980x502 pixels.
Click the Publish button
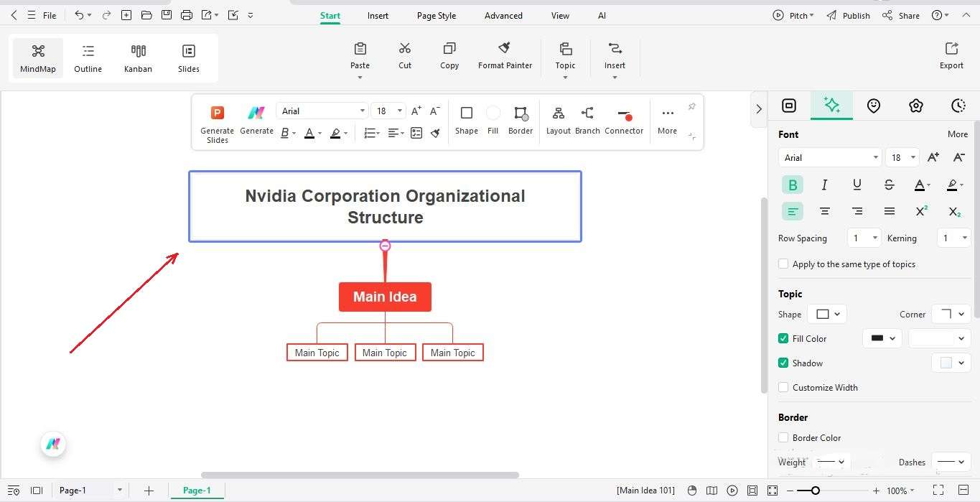(855, 15)
